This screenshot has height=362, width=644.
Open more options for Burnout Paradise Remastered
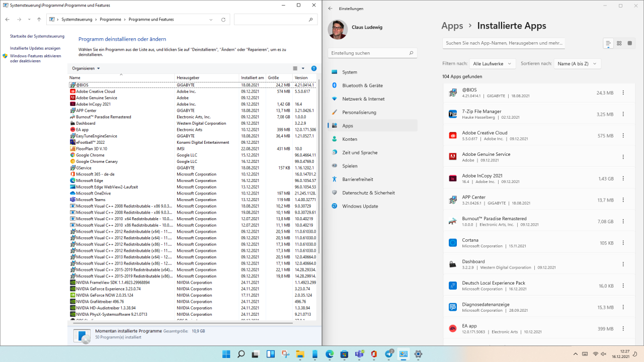click(623, 221)
